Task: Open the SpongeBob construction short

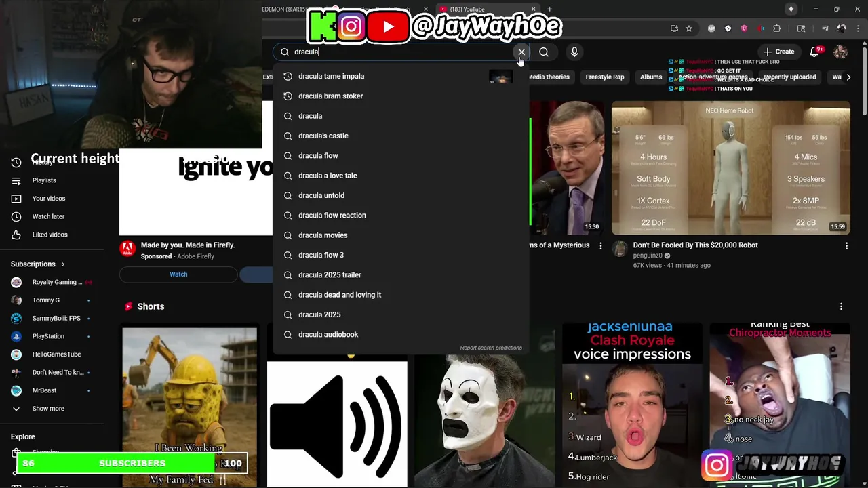Action: (x=189, y=407)
